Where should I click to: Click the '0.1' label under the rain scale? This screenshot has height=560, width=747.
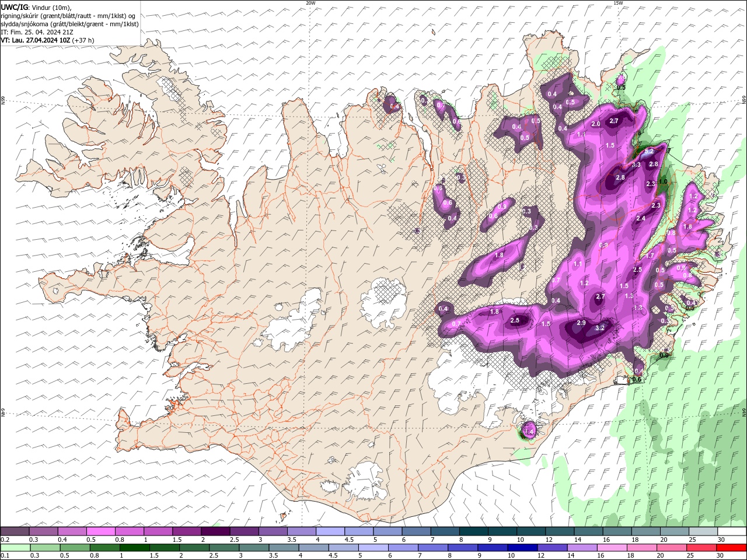point(5,556)
